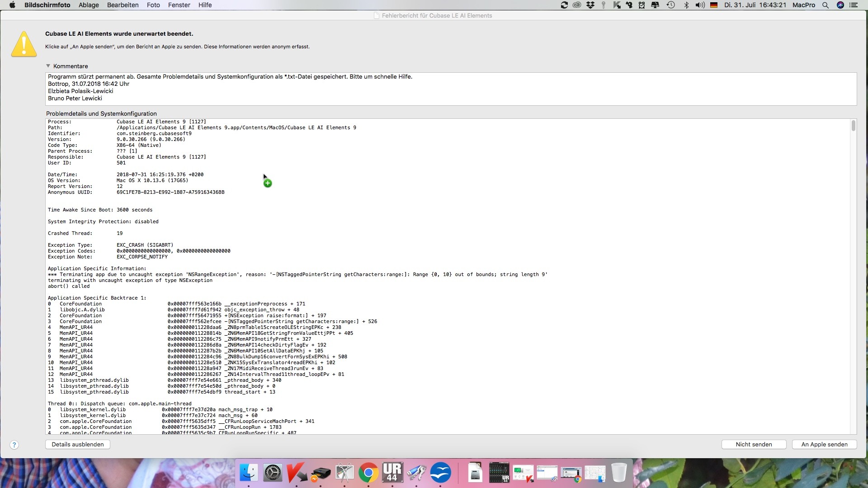Click the alarm clock menu bar icon

[642, 5]
